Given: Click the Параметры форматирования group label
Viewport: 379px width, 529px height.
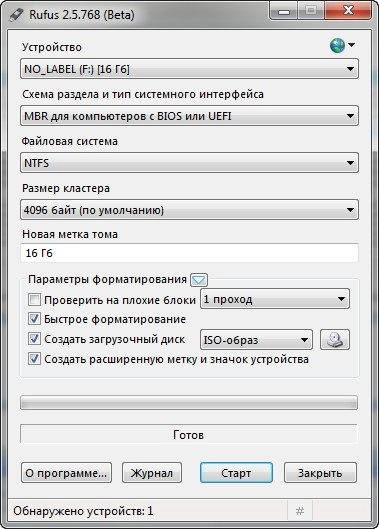Looking at the screenshot, I should [107, 279].
